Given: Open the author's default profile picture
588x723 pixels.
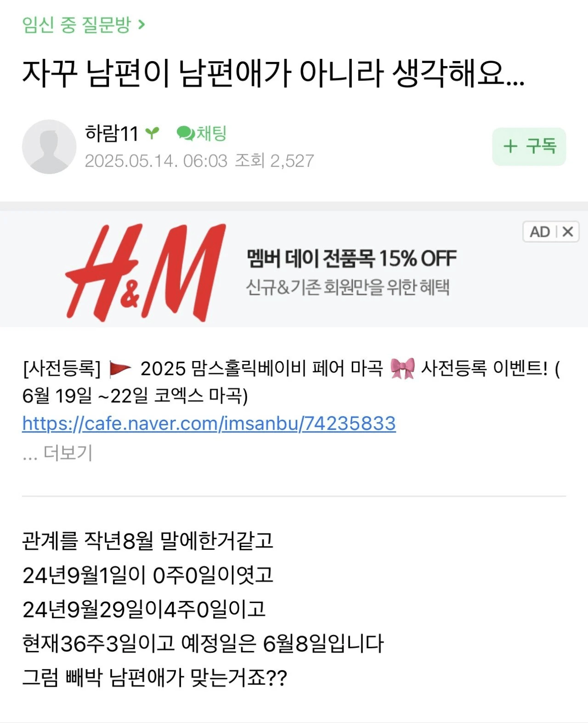Looking at the screenshot, I should point(49,147).
